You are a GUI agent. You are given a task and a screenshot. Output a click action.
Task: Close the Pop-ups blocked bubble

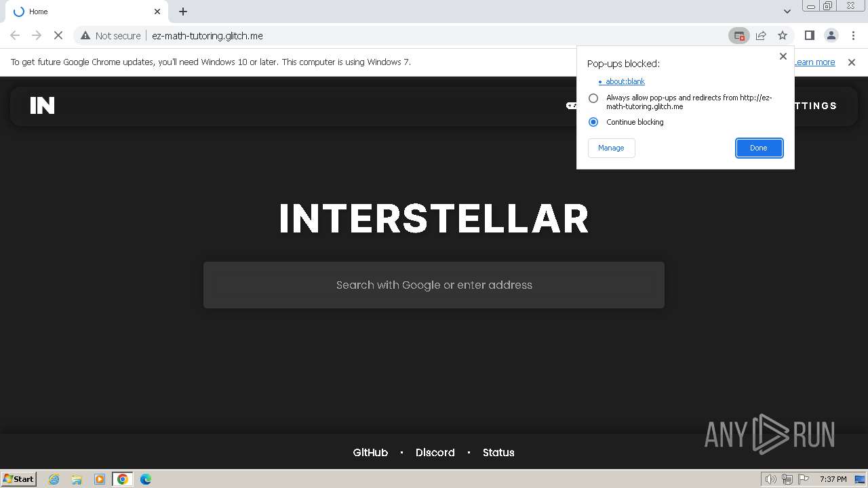[783, 56]
